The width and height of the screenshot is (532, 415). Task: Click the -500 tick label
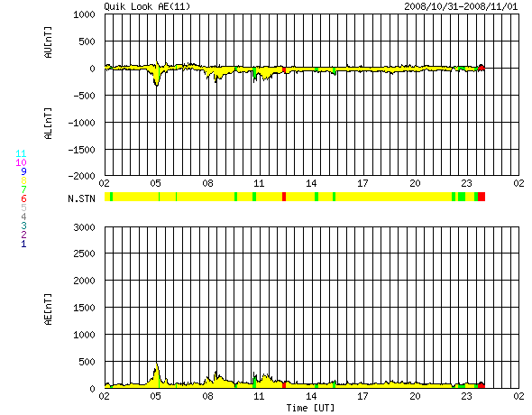85,96
